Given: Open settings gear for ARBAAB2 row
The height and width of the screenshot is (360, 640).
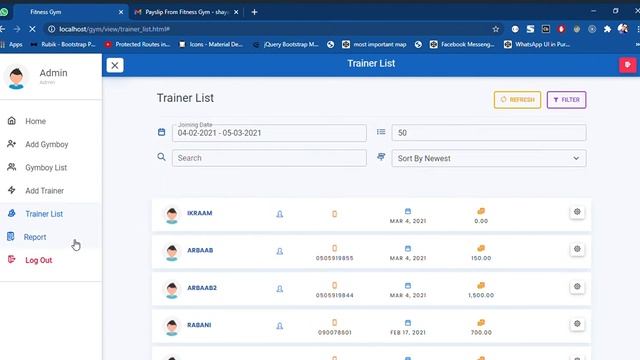Looking at the screenshot, I should pyautogui.click(x=577, y=287).
